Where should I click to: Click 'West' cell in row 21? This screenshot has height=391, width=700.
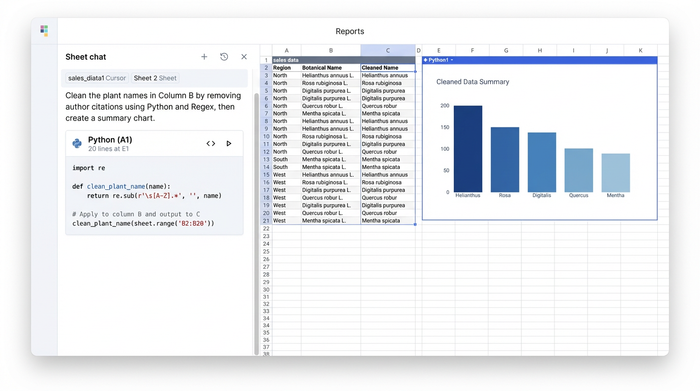(x=287, y=220)
